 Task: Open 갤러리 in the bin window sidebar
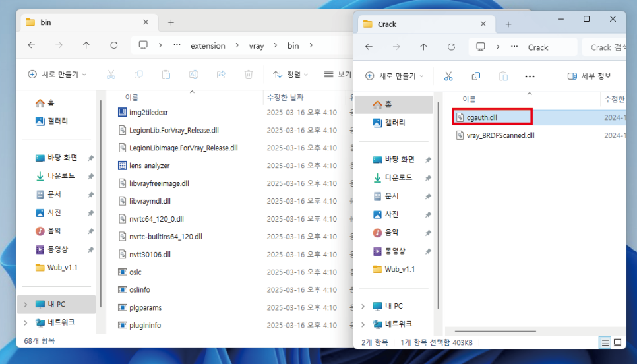(x=51, y=121)
